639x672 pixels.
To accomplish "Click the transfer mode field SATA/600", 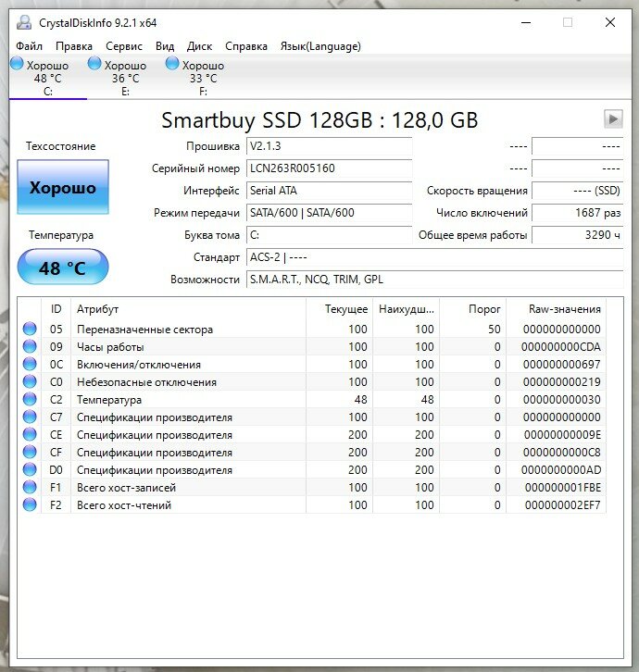I will pyautogui.click(x=329, y=213).
